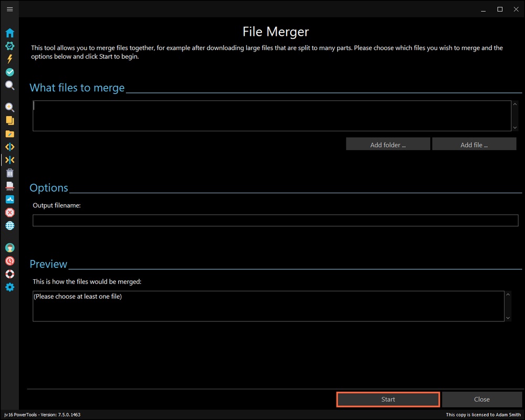Click the red clock icon in sidebar
This screenshot has width=525, height=420.
click(x=9, y=261)
